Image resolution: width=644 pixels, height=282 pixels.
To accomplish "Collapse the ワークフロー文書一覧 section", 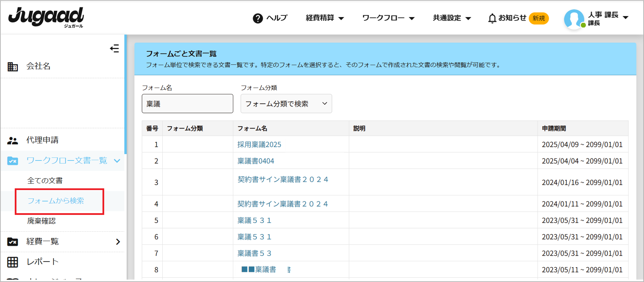I will pyautogui.click(x=117, y=161).
